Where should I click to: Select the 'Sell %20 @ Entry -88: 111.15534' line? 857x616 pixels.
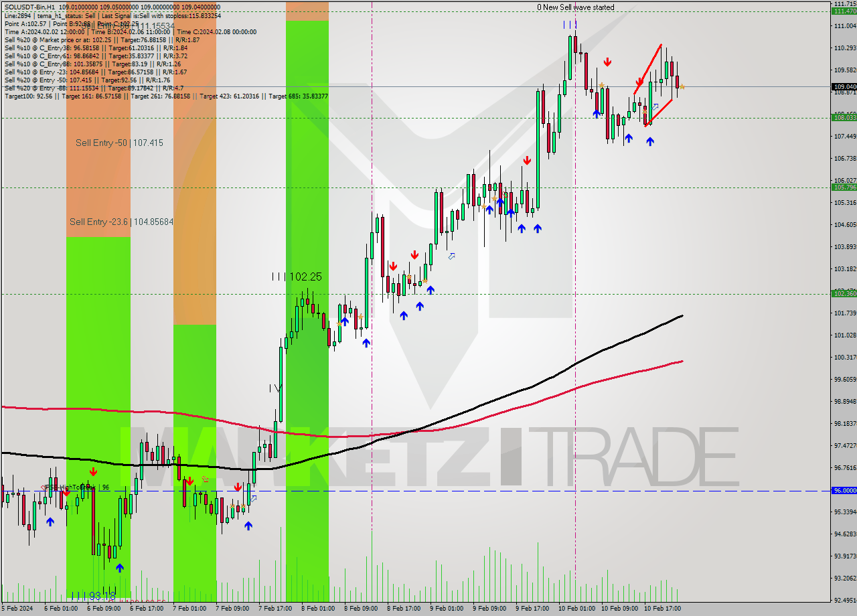[x=94, y=88]
